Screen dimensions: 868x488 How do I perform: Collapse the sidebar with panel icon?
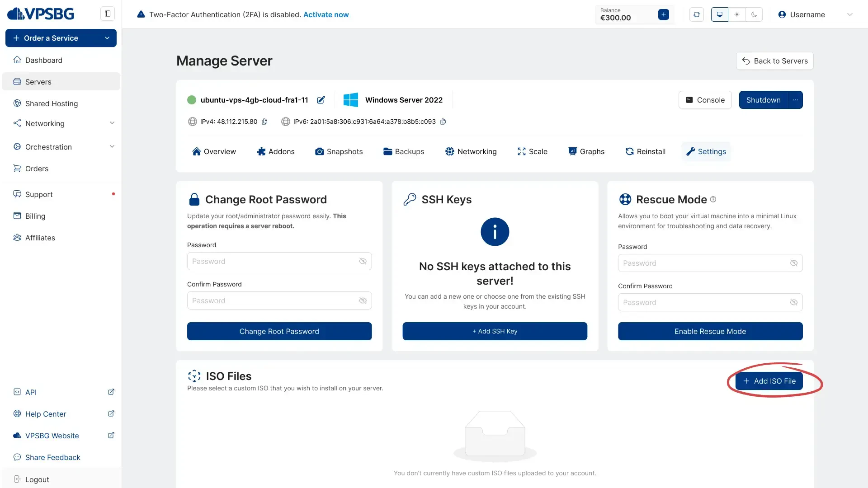(x=108, y=14)
